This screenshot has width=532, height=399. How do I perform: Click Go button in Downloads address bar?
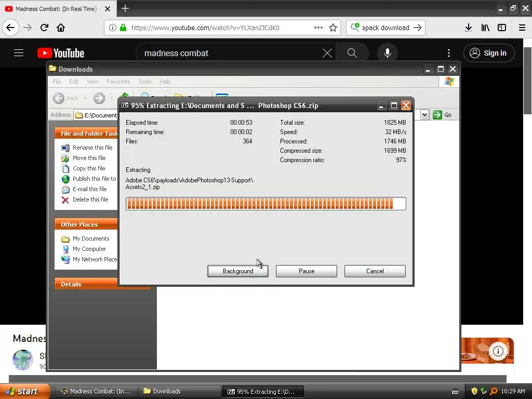pos(442,115)
